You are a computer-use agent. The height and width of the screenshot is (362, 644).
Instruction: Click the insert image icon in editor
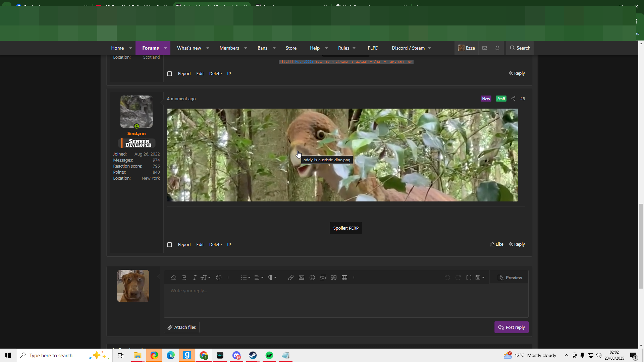point(302,278)
